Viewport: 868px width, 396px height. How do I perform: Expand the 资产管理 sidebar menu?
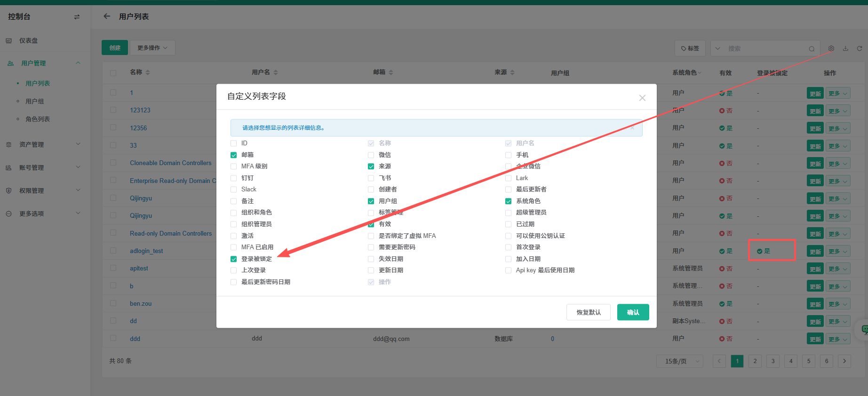42,144
